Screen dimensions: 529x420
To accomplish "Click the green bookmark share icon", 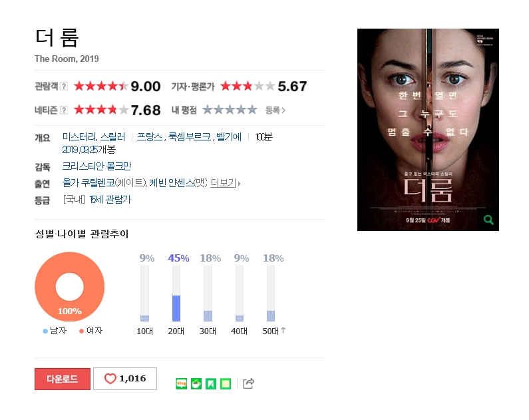I will pos(211,383).
